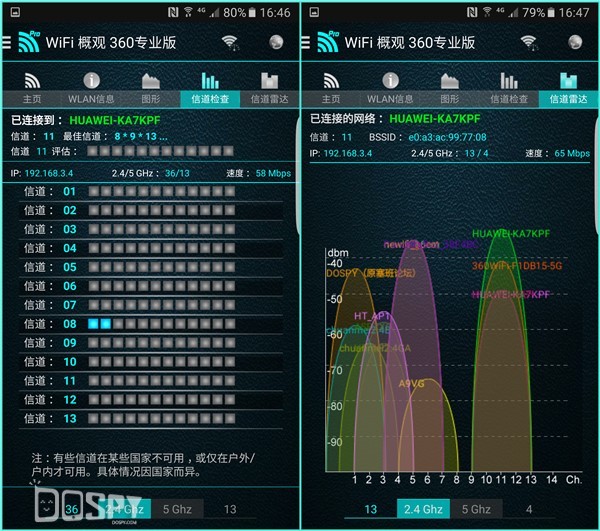Tap count 13 beside right 2.4 Ghz button
This screenshot has height=531, width=600.
coord(370,509)
